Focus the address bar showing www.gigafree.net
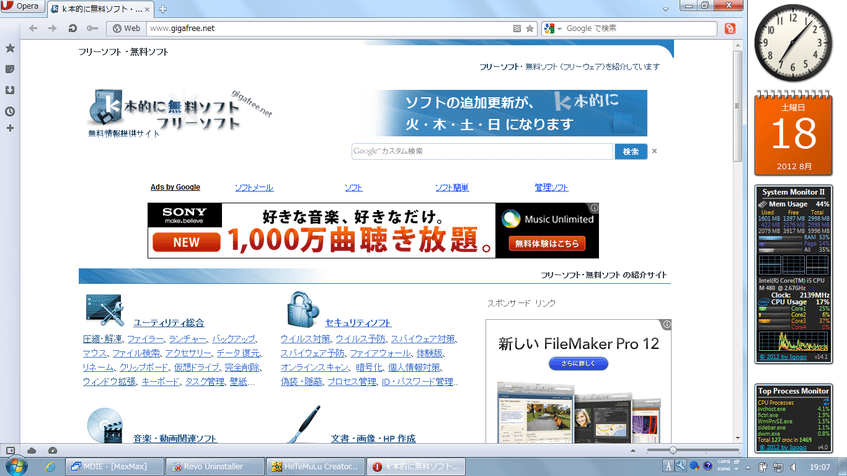The width and height of the screenshot is (847, 476). point(328,28)
